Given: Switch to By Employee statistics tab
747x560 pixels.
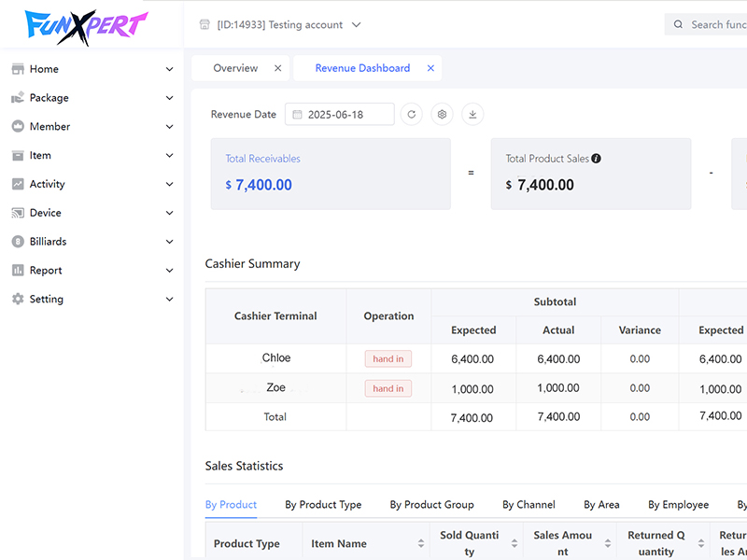Looking at the screenshot, I should pyautogui.click(x=678, y=505).
